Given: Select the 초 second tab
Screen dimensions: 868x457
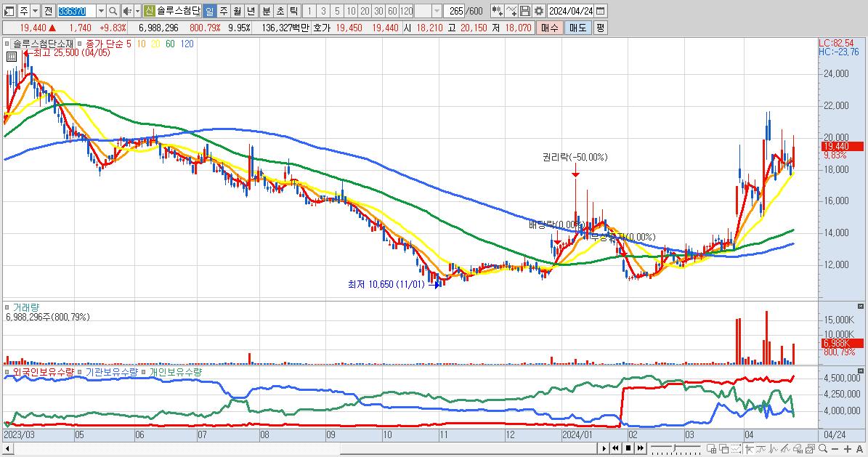Looking at the screenshot, I should point(280,10).
